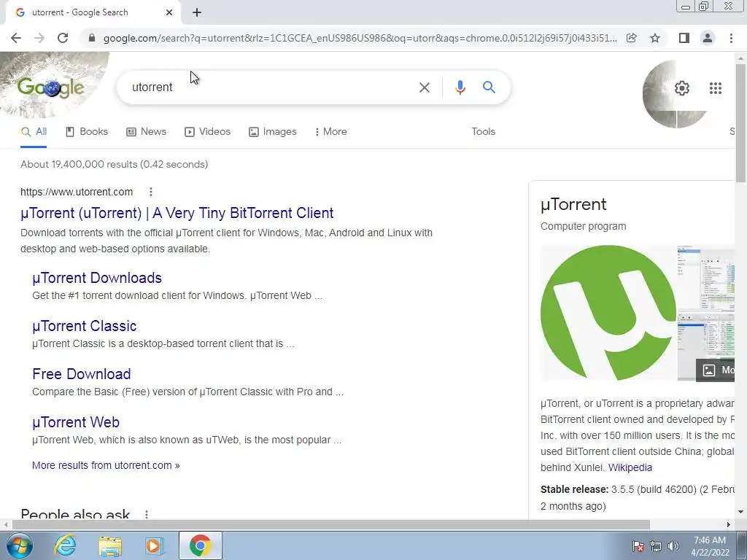
Task: Open the µTorrent Web sitelink
Action: coord(76,422)
